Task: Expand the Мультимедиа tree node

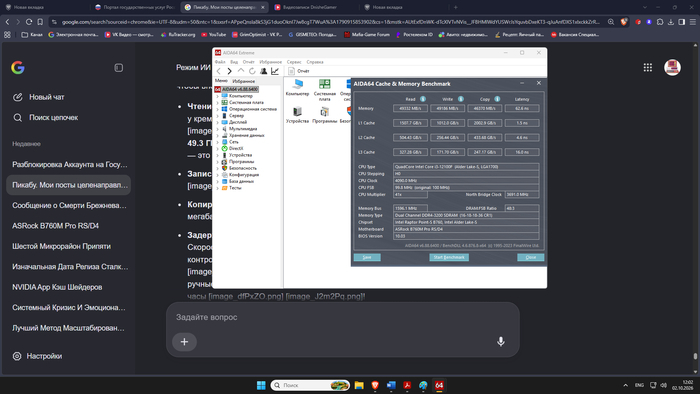Action: 217,129
